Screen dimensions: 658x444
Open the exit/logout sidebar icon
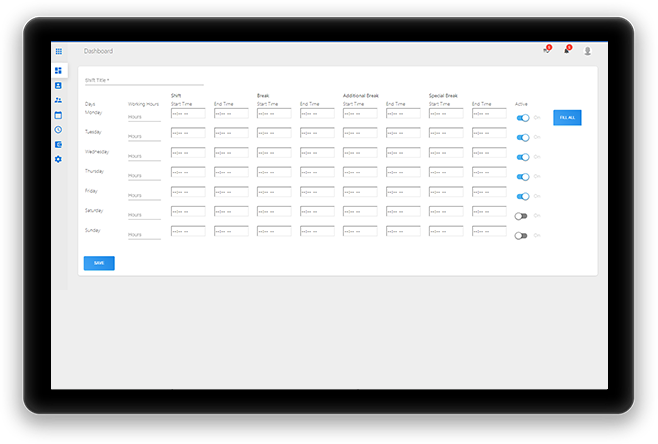tap(58, 144)
